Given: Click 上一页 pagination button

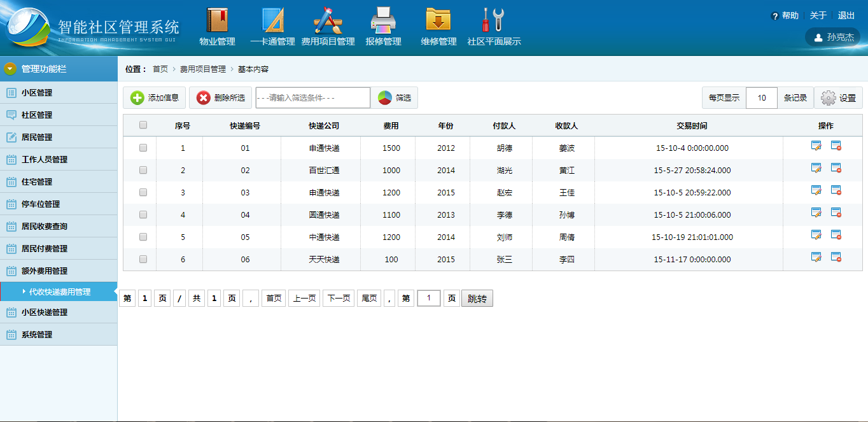Looking at the screenshot, I should [304, 299].
